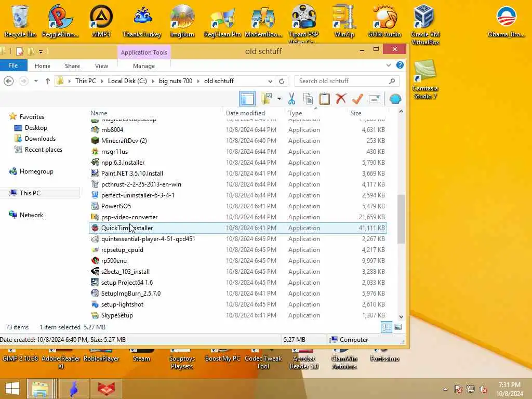Viewport: 532px width, 399px height.
Task: Click the file list vertical scrollbar thumb
Action: coord(401,219)
